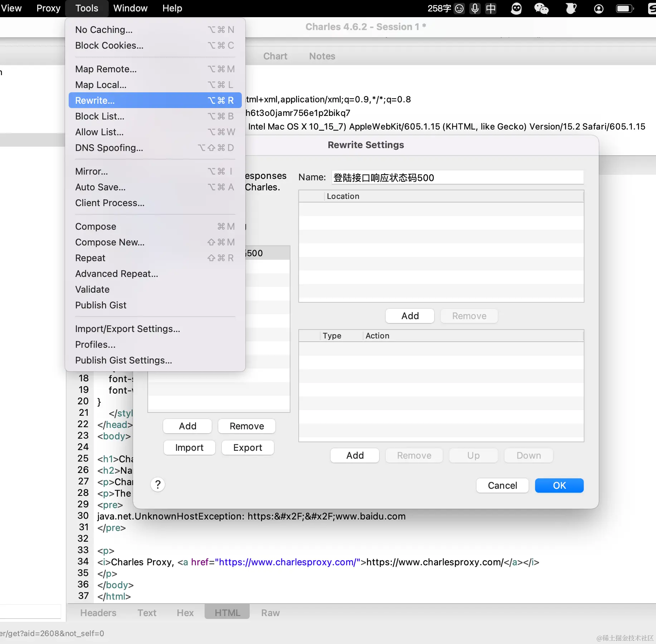Click the Location column header
Image resolution: width=656 pixels, height=644 pixels.
click(454, 196)
